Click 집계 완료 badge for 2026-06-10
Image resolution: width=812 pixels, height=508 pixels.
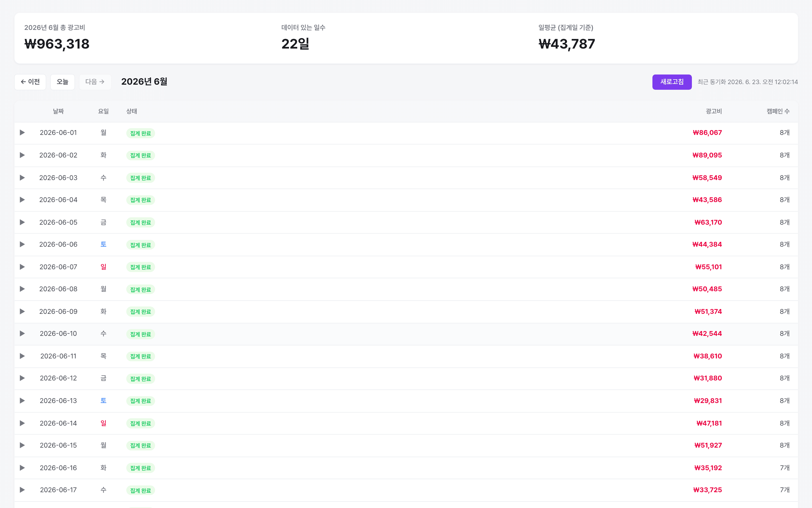point(141,334)
